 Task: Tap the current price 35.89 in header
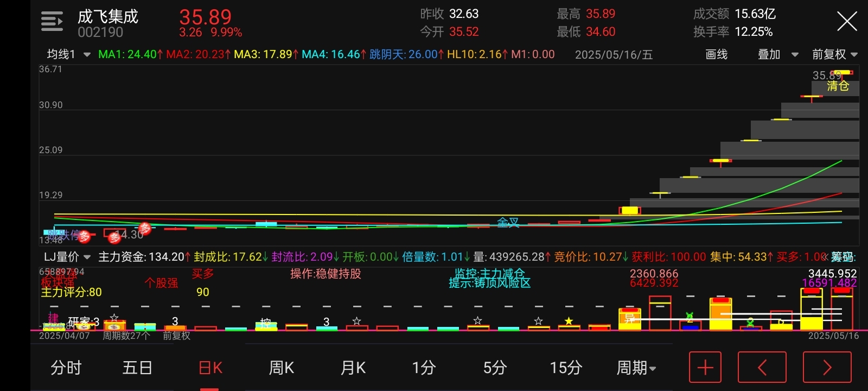tap(206, 17)
